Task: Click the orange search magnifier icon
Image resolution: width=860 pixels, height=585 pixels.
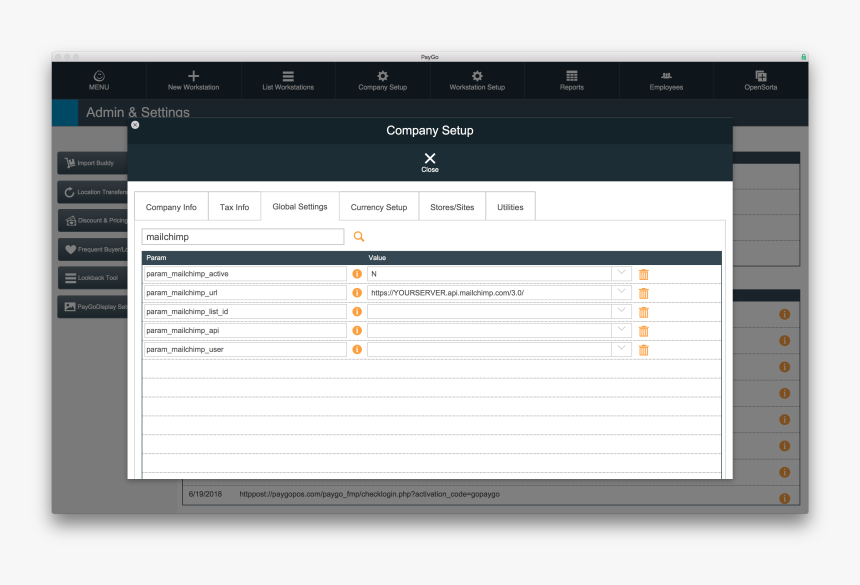Action: tap(359, 237)
